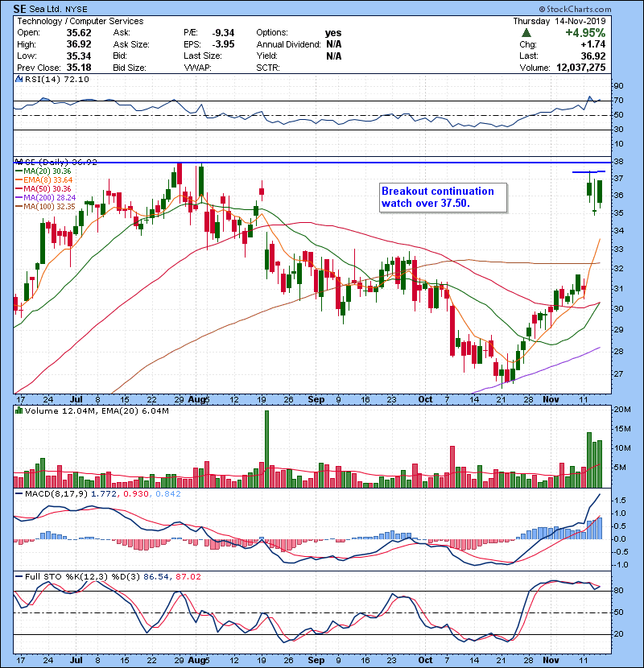Click the Volume value 12,037,275
The image size is (644, 668).
click(581, 68)
